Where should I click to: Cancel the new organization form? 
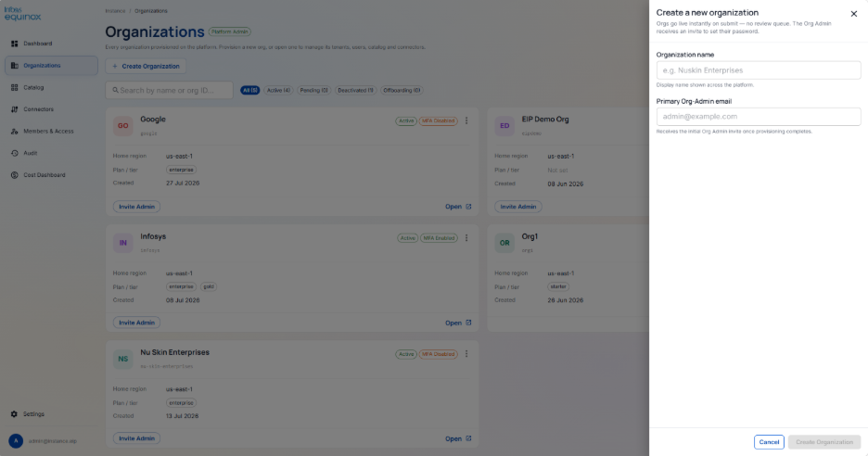coord(769,442)
